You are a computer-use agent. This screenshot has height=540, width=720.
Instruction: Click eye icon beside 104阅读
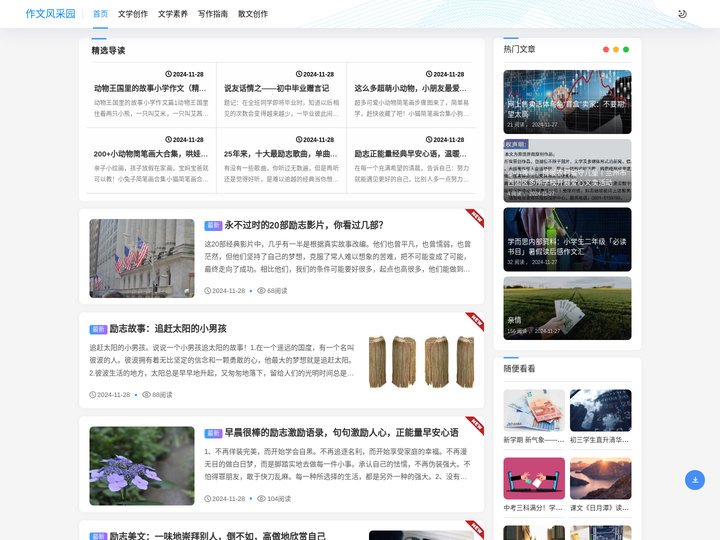coord(261,498)
